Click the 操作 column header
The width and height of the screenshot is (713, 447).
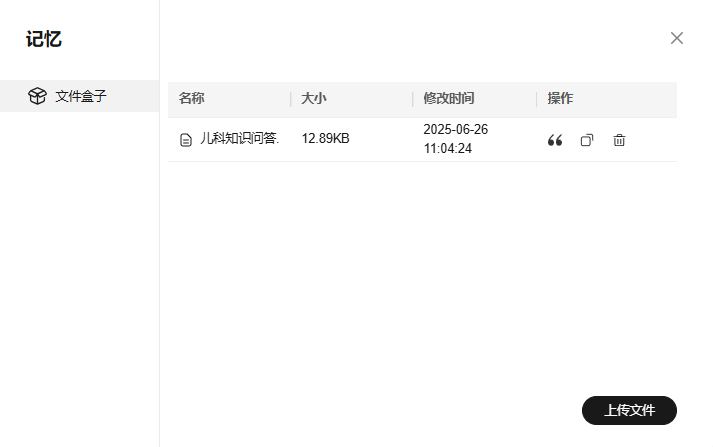tap(560, 99)
